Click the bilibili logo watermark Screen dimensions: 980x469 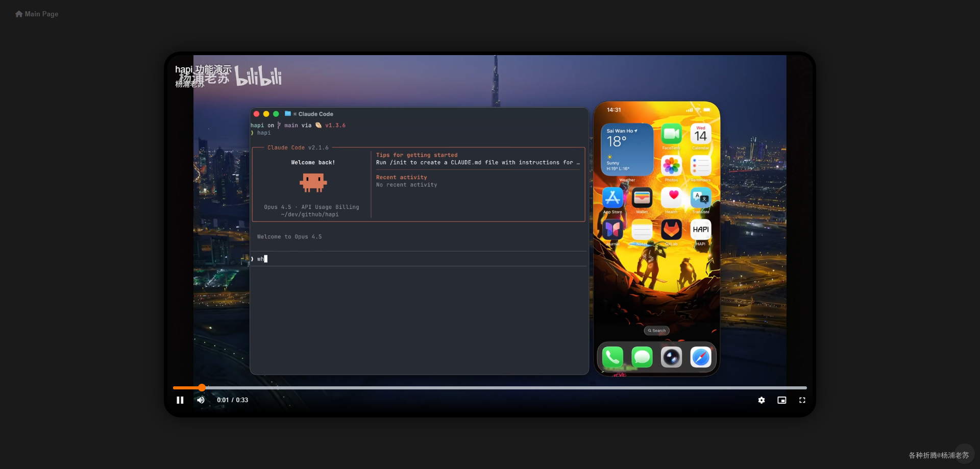[258, 76]
